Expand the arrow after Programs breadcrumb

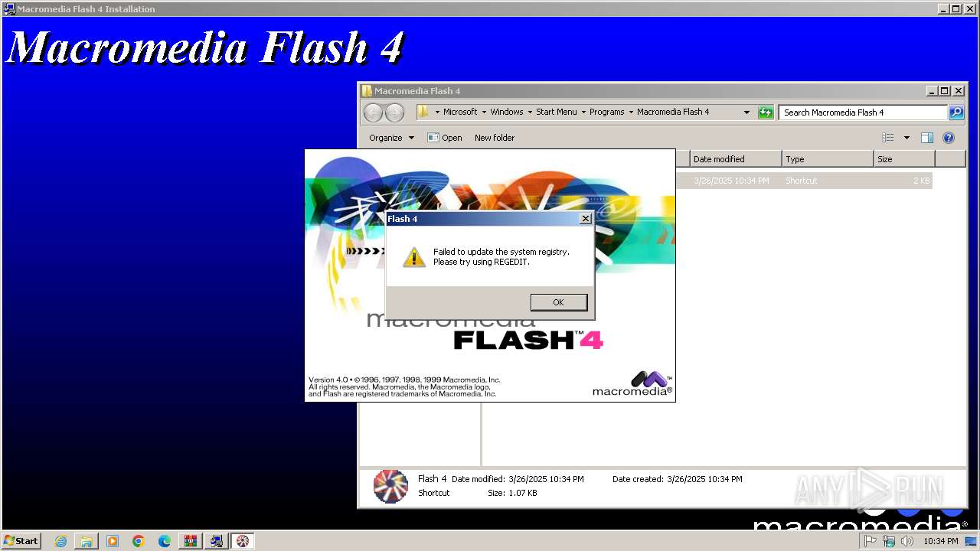631,112
